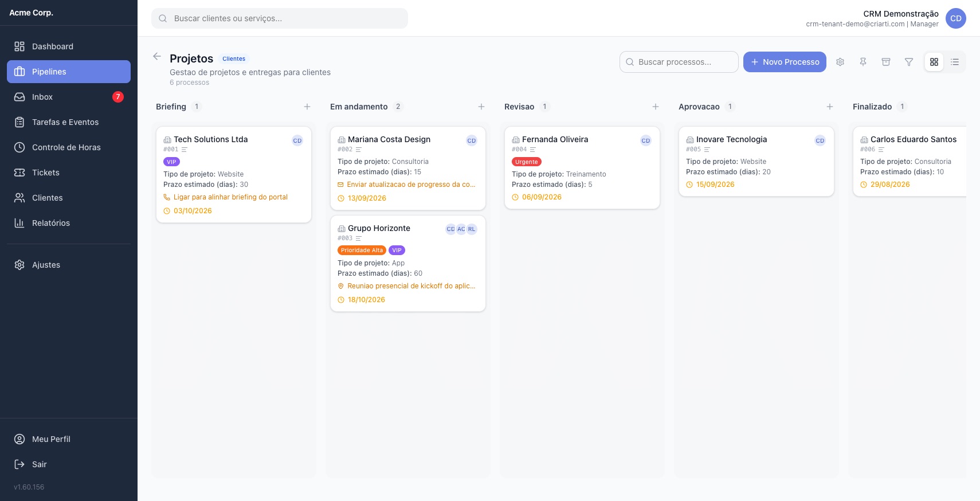Click due date 29/08/2026
This screenshot has height=501, width=980.
coord(890,185)
